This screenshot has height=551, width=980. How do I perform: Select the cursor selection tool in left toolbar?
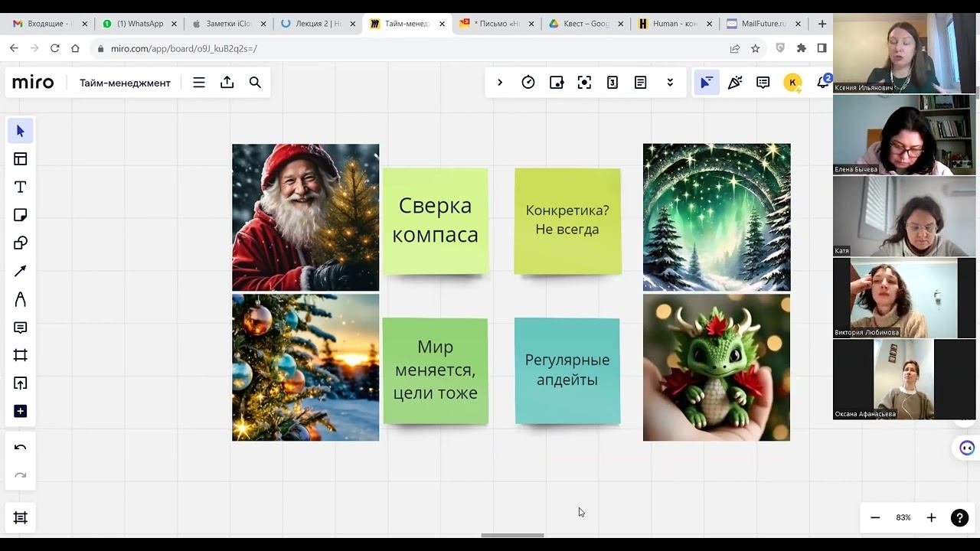[x=21, y=131]
